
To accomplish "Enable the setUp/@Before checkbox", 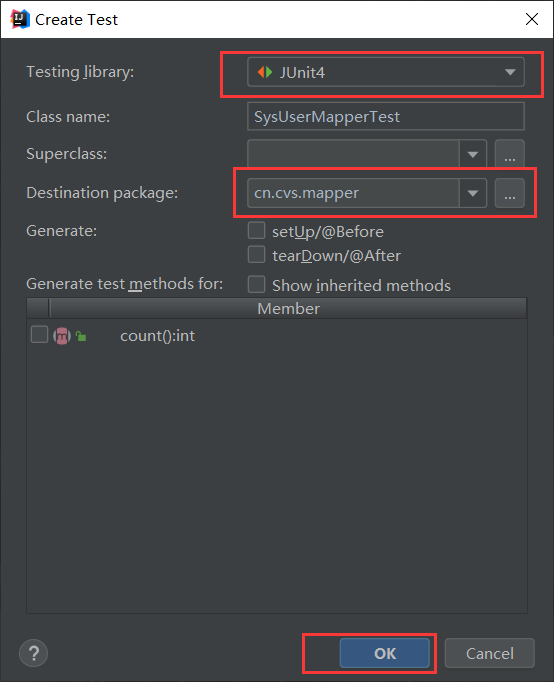I will pyautogui.click(x=256, y=231).
